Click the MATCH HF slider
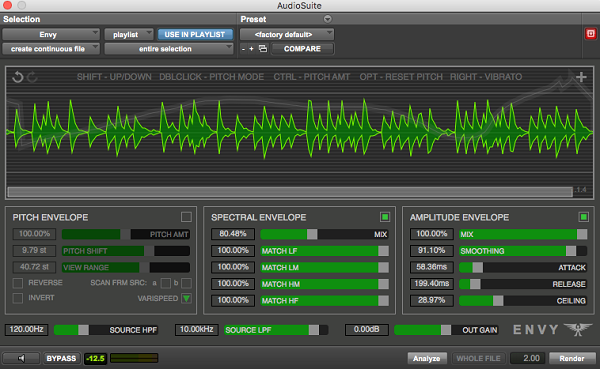Image resolution: width=600 pixels, height=369 pixels. pyautogui.click(x=324, y=300)
